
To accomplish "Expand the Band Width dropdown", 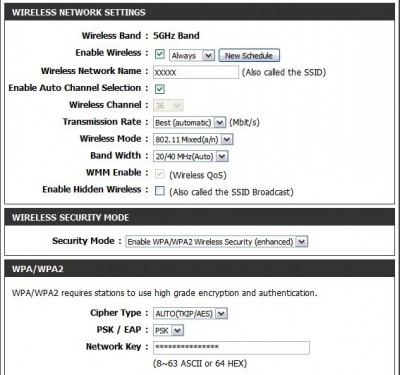I will 191,156.
